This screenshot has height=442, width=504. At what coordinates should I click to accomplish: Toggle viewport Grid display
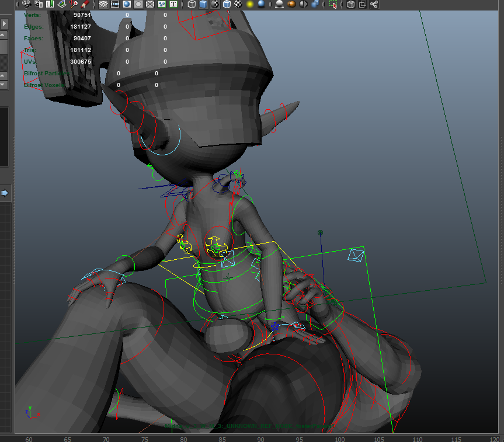pos(103,4)
